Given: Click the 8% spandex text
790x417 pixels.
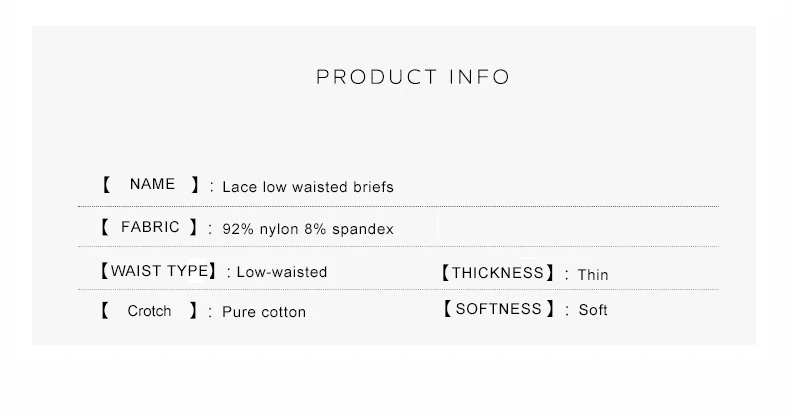Looking at the screenshot, I should tap(349, 229).
